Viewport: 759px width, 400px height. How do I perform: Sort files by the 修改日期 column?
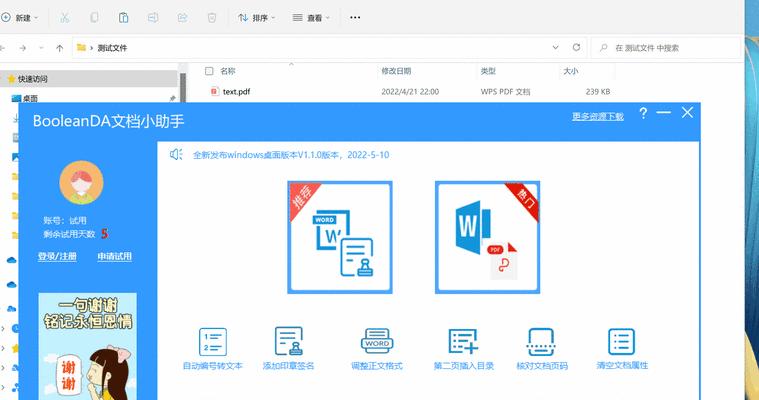point(396,71)
